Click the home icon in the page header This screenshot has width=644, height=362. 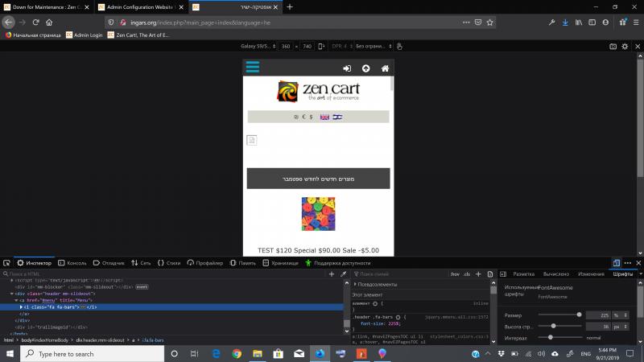point(385,68)
